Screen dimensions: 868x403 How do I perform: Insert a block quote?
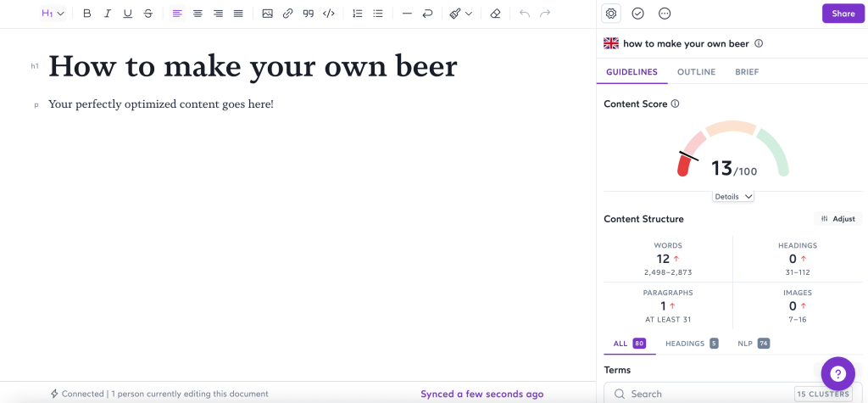[309, 14]
